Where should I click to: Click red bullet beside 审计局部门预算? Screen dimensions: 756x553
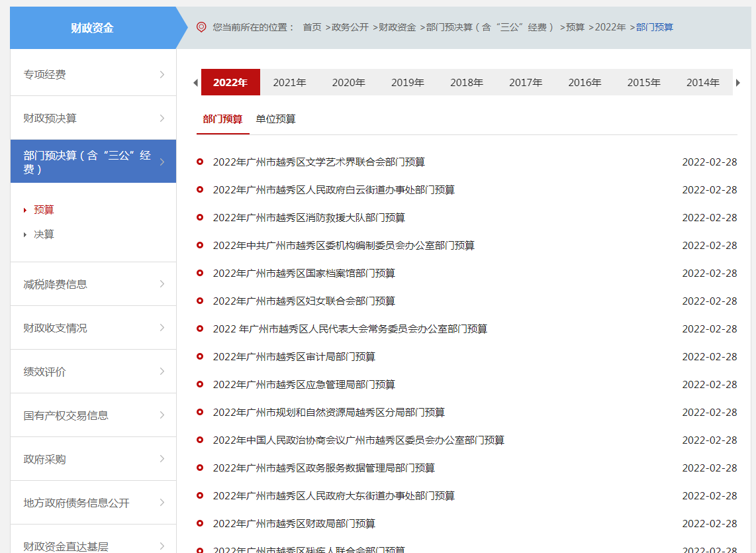click(200, 356)
